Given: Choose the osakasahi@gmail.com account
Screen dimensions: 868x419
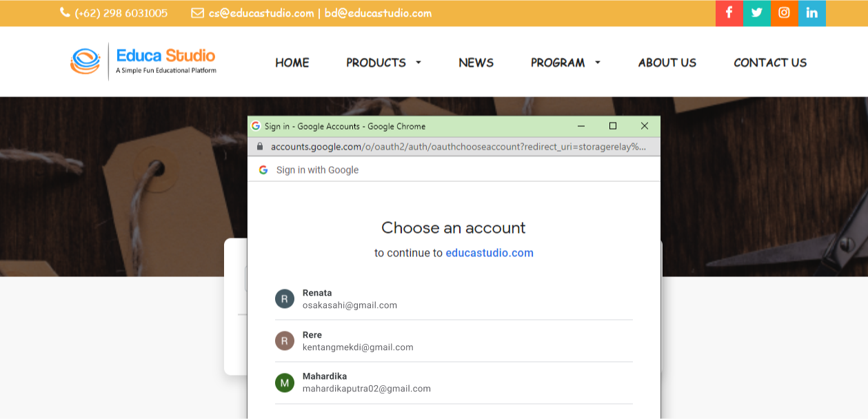Looking at the screenshot, I should click(x=454, y=299).
